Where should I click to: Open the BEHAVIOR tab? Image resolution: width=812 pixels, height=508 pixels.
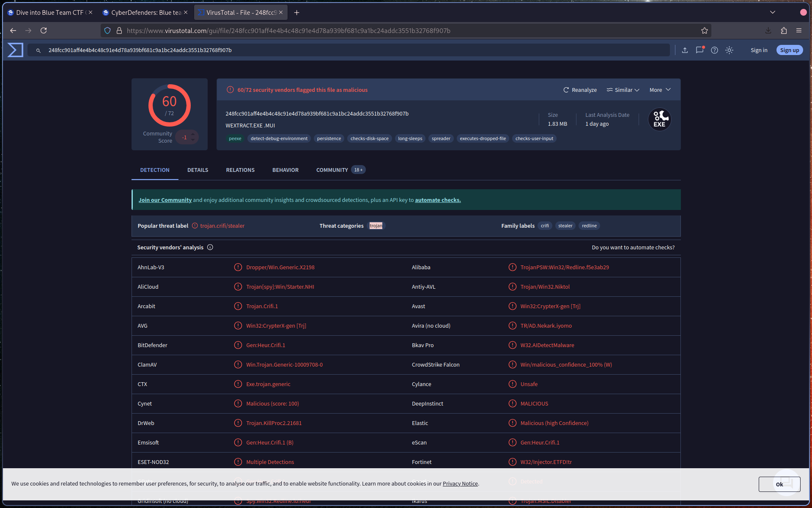[285, 170]
